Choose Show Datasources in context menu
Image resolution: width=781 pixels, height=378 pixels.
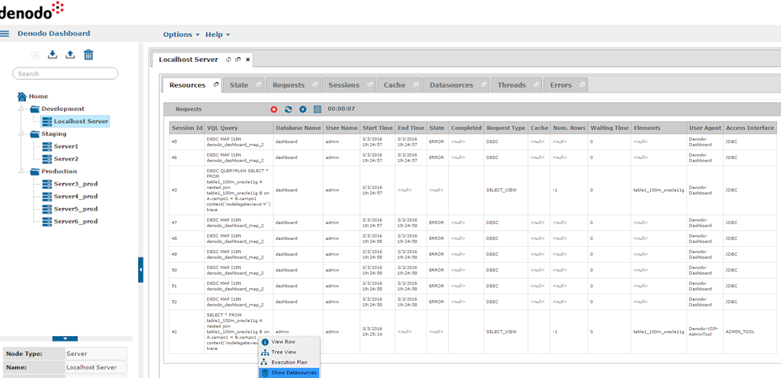[x=289, y=373]
